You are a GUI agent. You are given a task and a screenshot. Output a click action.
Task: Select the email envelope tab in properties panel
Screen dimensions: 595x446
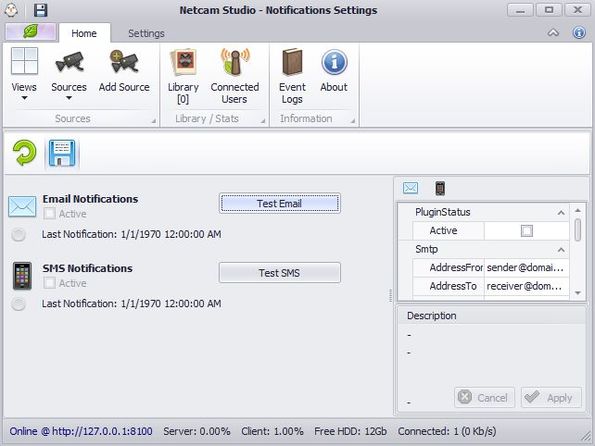410,188
